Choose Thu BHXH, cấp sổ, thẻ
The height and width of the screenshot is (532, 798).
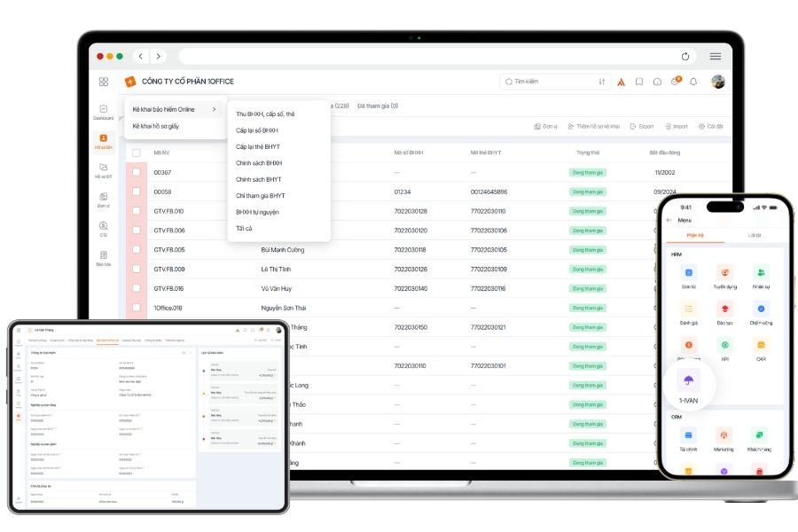(x=265, y=114)
